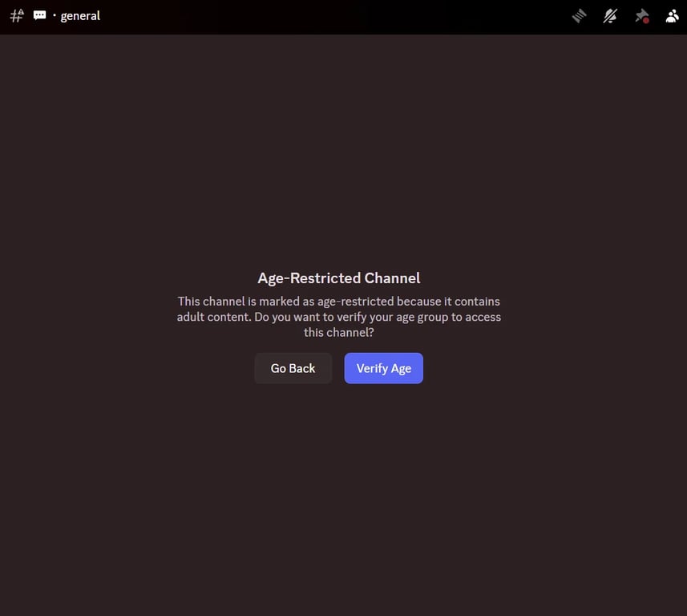Click the pin icon with red badge
Image resolution: width=687 pixels, height=616 pixels.
pos(641,15)
